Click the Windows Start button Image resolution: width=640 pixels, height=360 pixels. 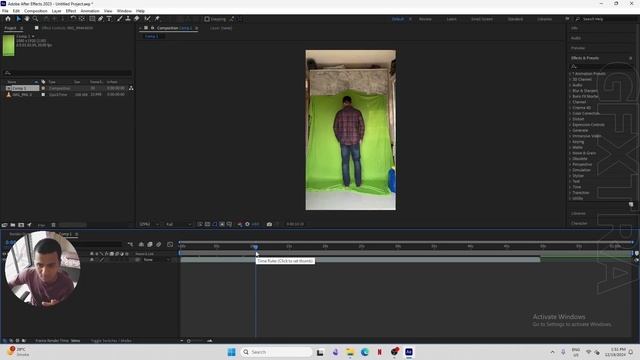tap(231, 352)
